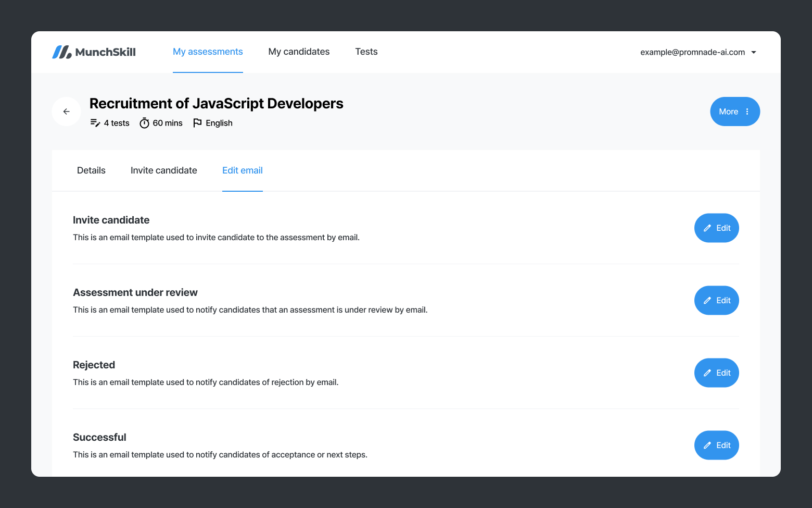
Task: Click the rejection by email description text
Action: pyautogui.click(x=206, y=382)
